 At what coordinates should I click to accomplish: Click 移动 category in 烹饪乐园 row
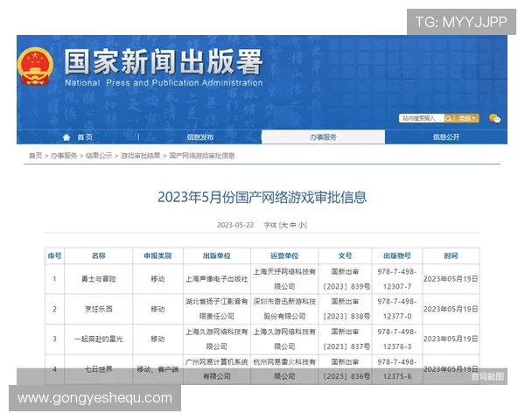click(x=157, y=309)
